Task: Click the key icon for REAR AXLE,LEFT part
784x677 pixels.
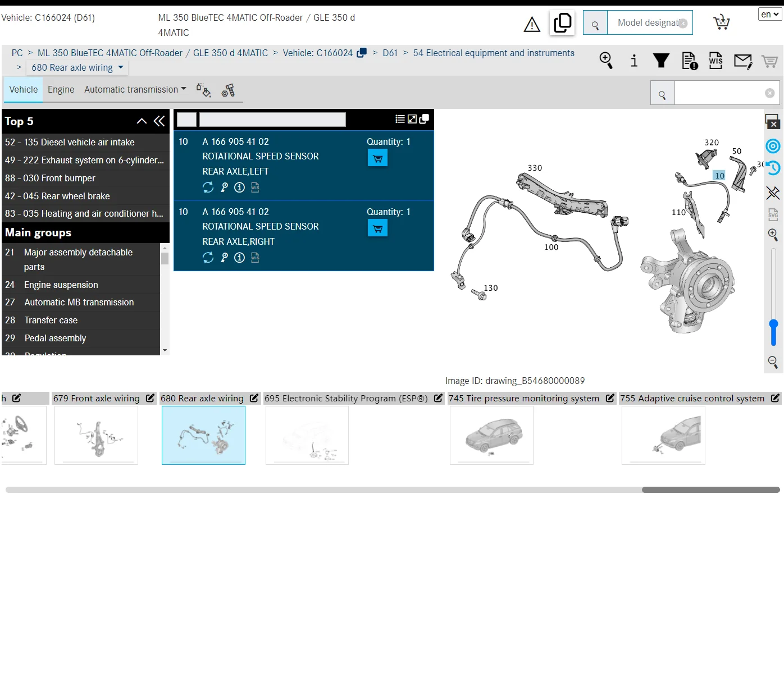Action: pos(224,187)
